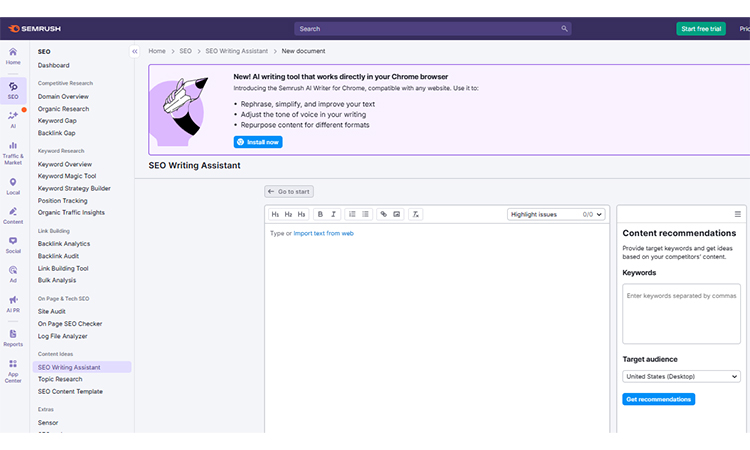Image resolution: width=750 pixels, height=450 pixels.
Task: Open Sensor under Extras
Action: pos(48,423)
